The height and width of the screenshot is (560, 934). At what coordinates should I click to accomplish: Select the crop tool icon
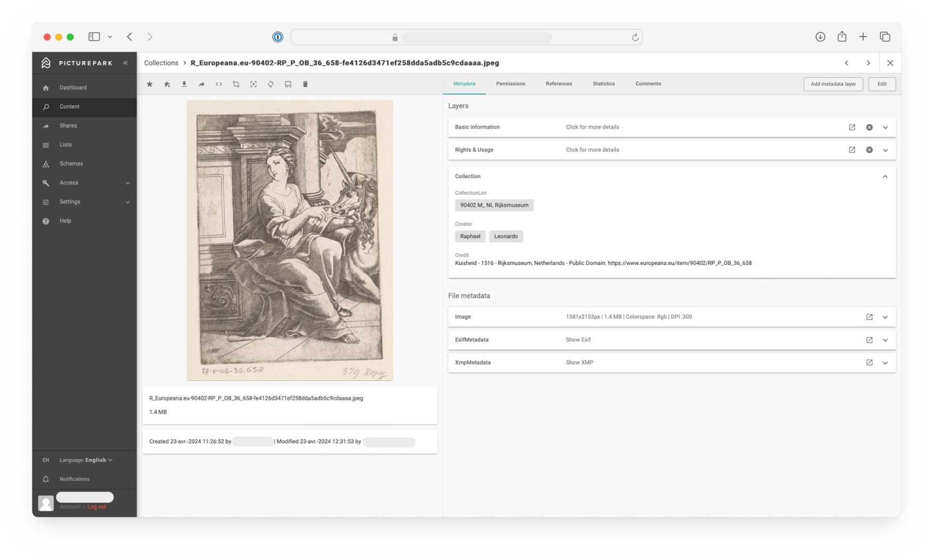point(236,84)
